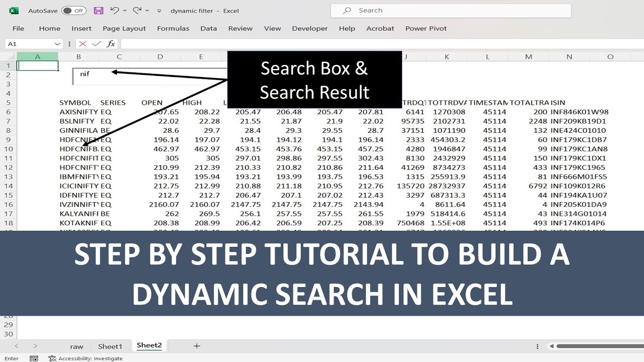Open the File menu

click(x=18, y=29)
